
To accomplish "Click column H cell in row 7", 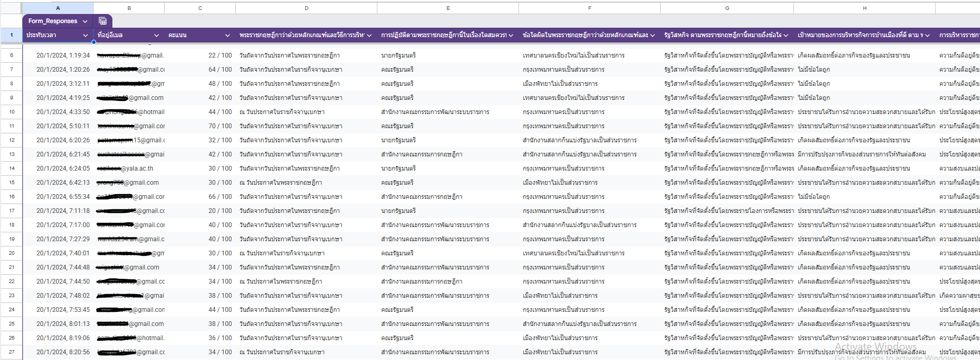I will (864, 69).
